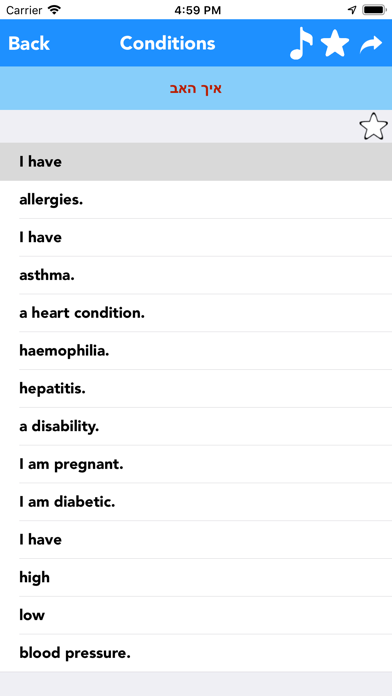Viewport: 392px width, 696px height.
Task: Toggle the outlined favorite star
Action: tap(373, 126)
